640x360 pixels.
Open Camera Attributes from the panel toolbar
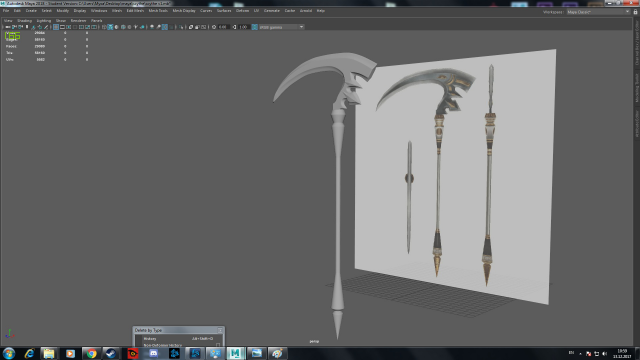20,27
